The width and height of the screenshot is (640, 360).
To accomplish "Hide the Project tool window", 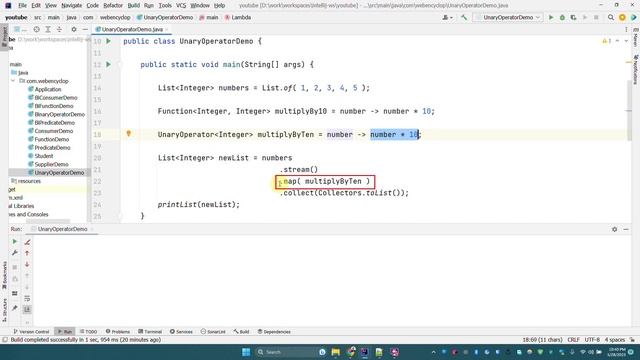I will pos(85,29).
